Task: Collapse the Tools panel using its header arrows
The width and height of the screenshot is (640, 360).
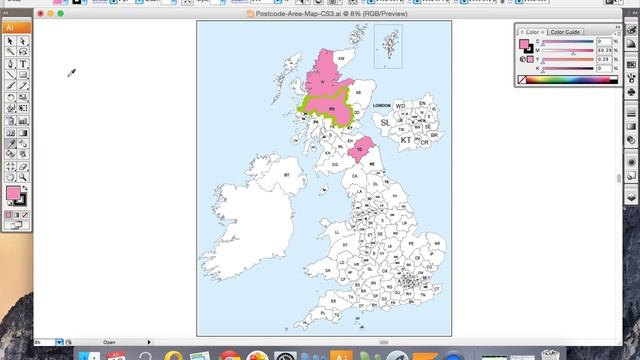Action: coord(6,13)
